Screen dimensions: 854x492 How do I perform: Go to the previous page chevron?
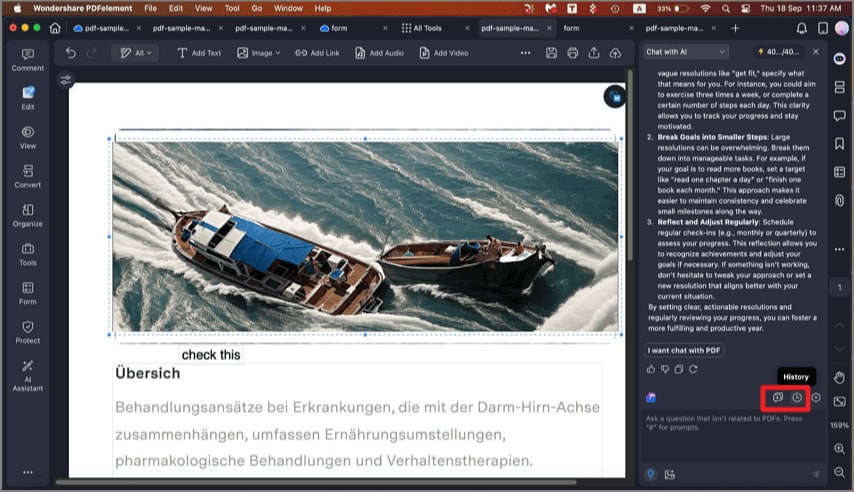pyautogui.click(x=839, y=325)
